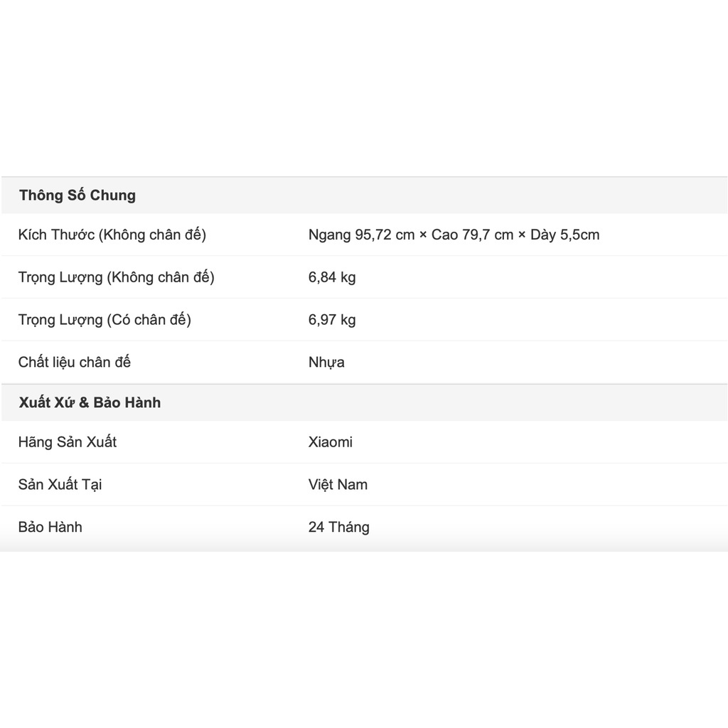Select the dimensions value Ngang 95,72 cm

click(x=361, y=235)
